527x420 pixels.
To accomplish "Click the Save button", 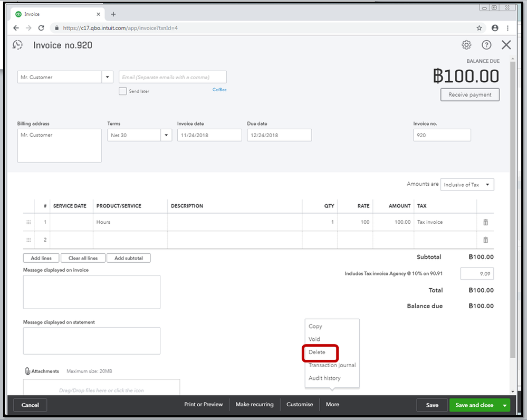I will (432, 405).
